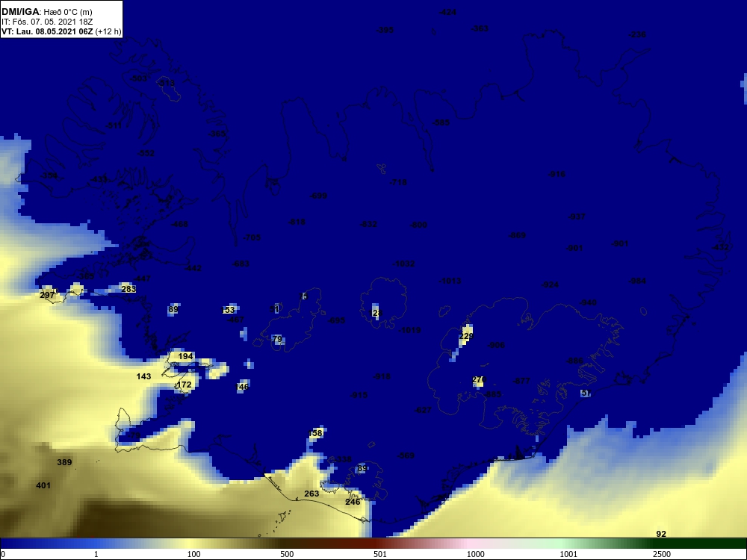This screenshot has height=560, width=747.
Task: Click the map value 263
Action: [x=311, y=494]
